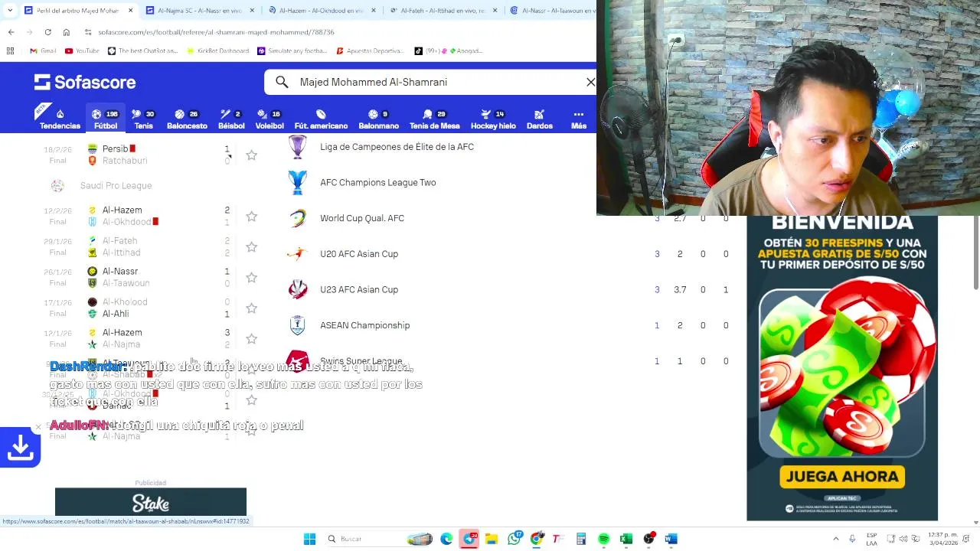Open Liga de Campeones de Élite de la AFC
The height and width of the screenshot is (551, 980).
coord(397,147)
